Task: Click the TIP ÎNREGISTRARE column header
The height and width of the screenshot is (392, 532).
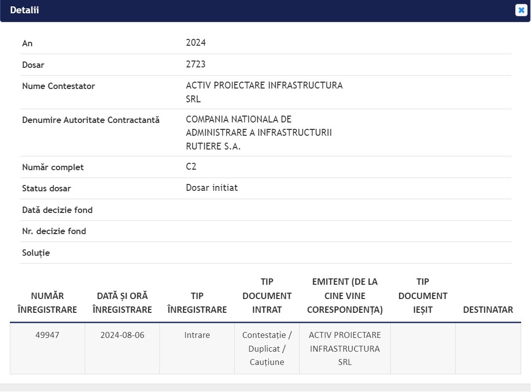Action: [x=197, y=303]
